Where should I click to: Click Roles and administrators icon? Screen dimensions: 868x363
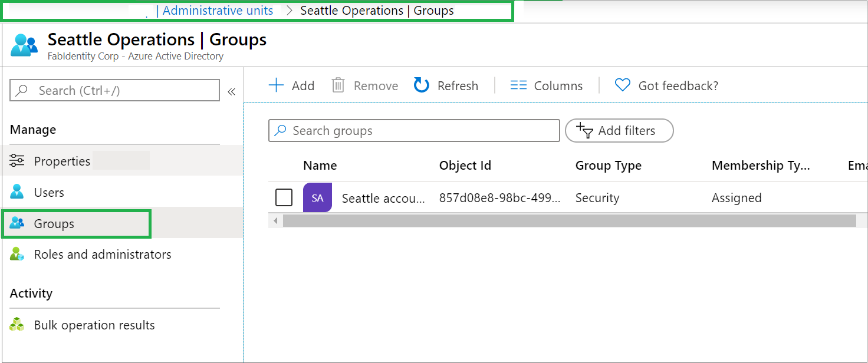[x=18, y=255]
